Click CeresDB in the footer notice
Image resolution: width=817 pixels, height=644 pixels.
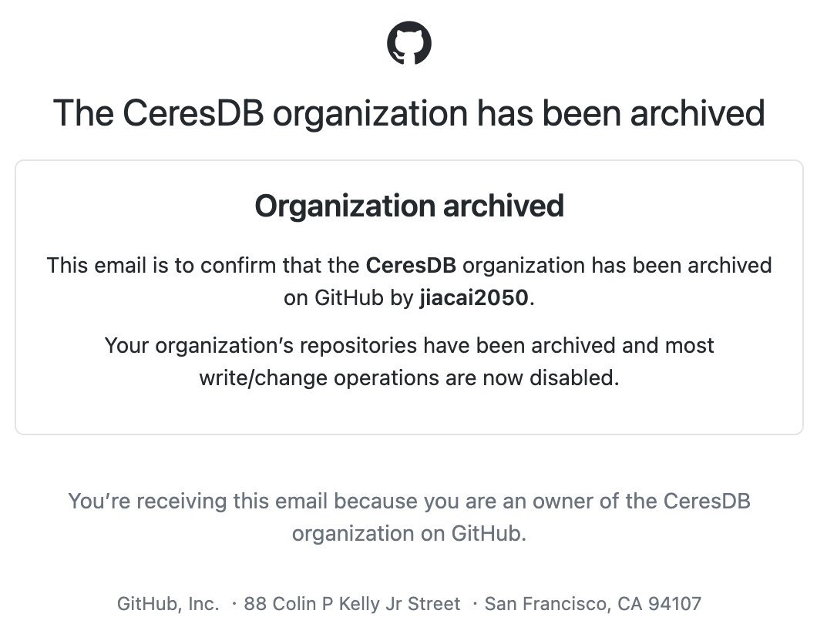(707, 501)
